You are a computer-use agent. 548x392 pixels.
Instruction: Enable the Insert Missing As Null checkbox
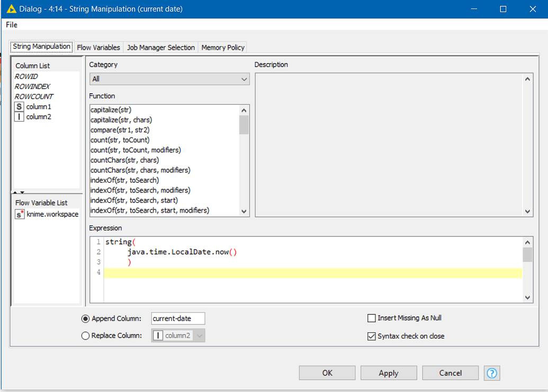pyautogui.click(x=372, y=318)
